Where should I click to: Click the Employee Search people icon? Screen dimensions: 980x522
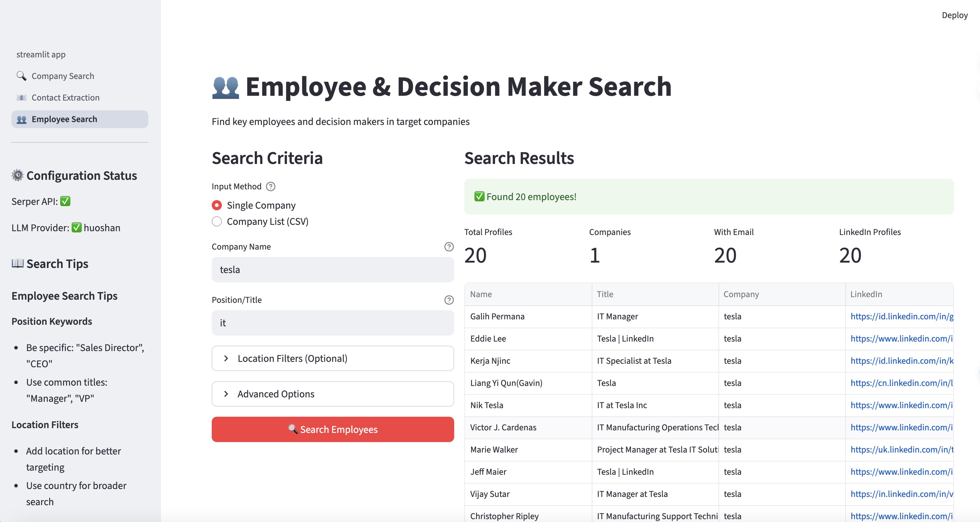click(21, 119)
